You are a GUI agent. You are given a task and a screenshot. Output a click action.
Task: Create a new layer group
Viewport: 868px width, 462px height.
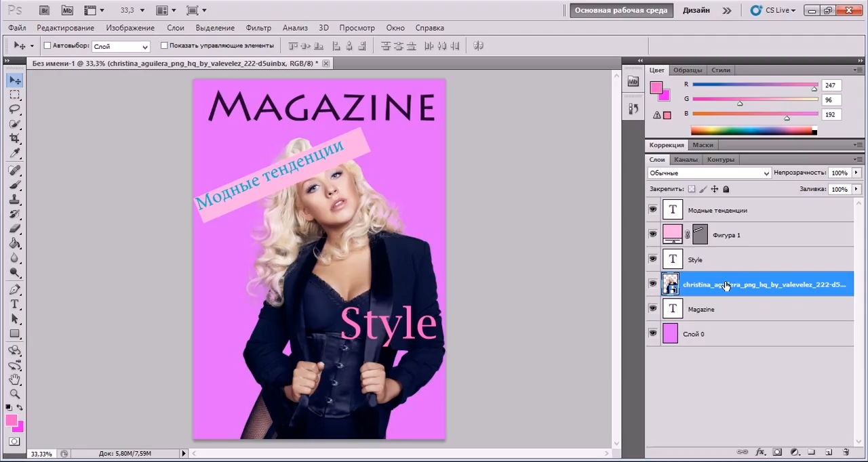(x=812, y=452)
